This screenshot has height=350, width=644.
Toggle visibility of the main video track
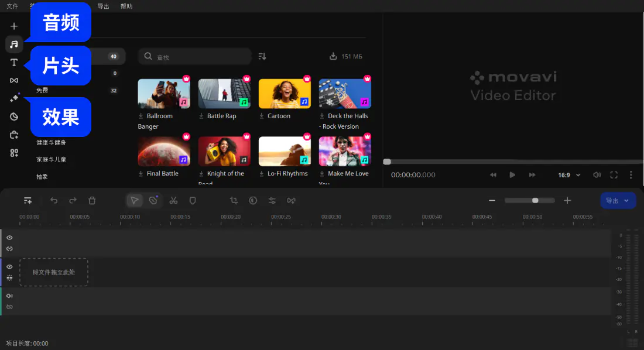(x=9, y=267)
